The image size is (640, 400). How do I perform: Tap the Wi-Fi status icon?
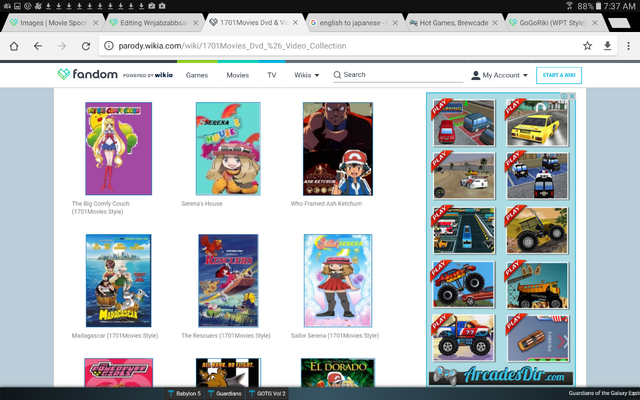point(570,6)
